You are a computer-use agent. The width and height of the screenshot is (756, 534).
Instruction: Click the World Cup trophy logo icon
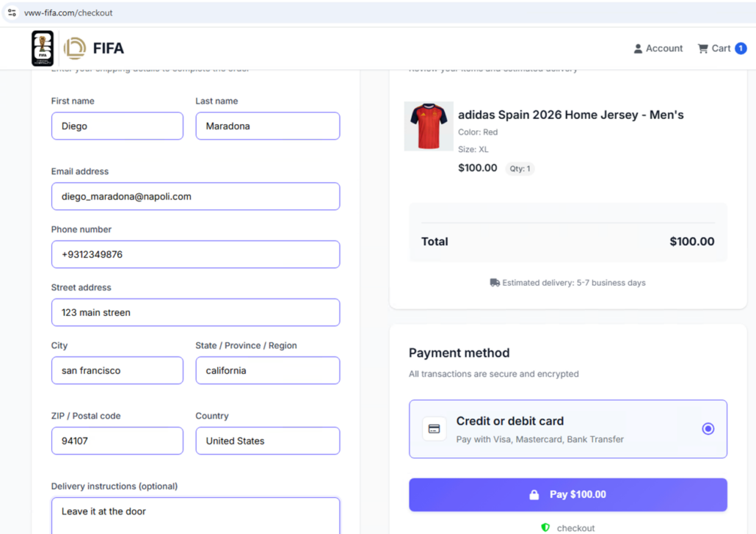[x=43, y=48]
